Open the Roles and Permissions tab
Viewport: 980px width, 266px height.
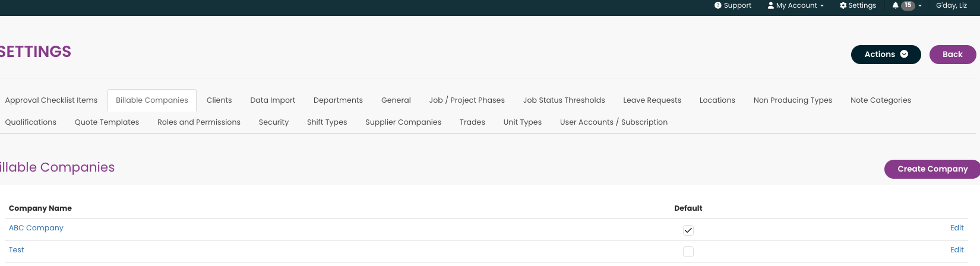(199, 122)
